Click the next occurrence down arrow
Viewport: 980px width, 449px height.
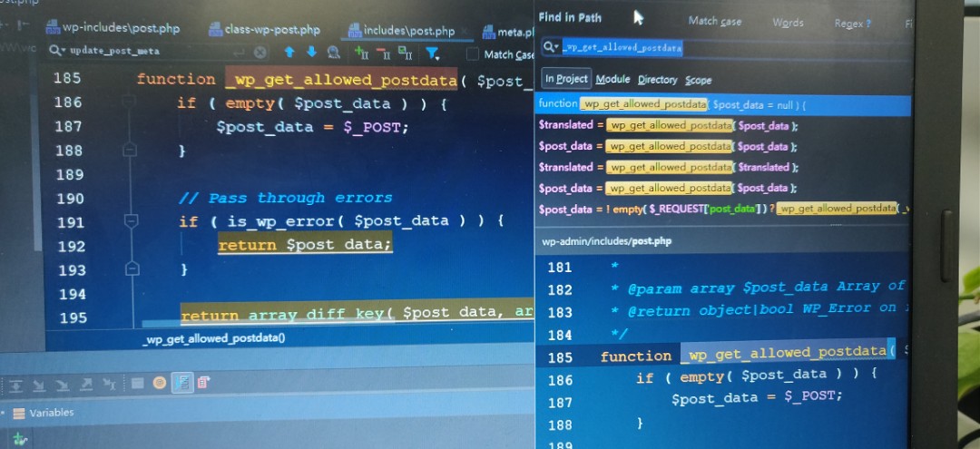pyautogui.click(x=311, y=53)
